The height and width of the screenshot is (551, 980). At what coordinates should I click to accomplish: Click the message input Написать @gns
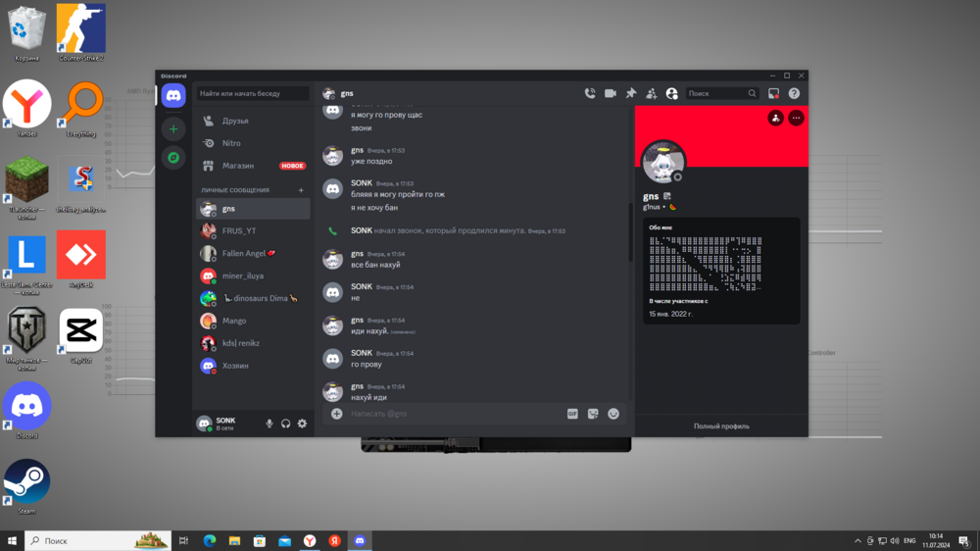pyautogui.click(x=455, y=414)
